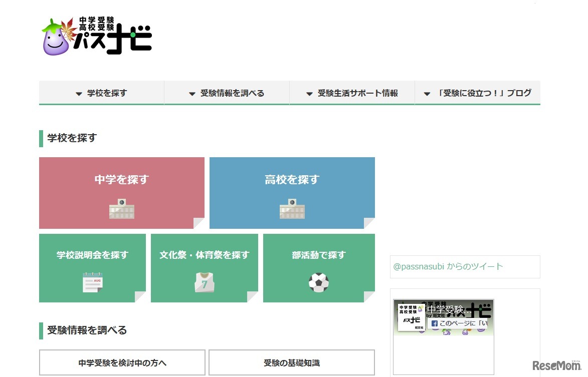Open 受験の基礎知識 button
588x377 pixels.
pos(292,362)
